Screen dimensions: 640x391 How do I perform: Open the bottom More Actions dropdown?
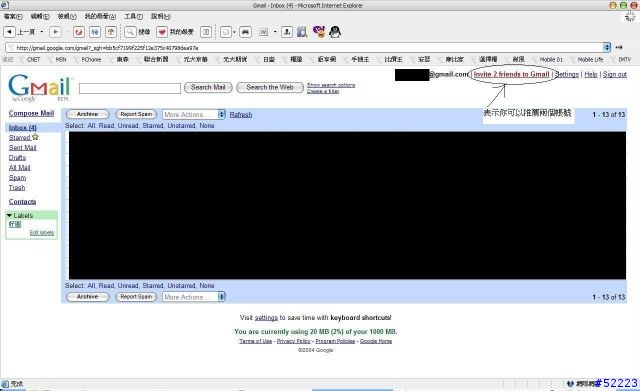coord(194,297)
